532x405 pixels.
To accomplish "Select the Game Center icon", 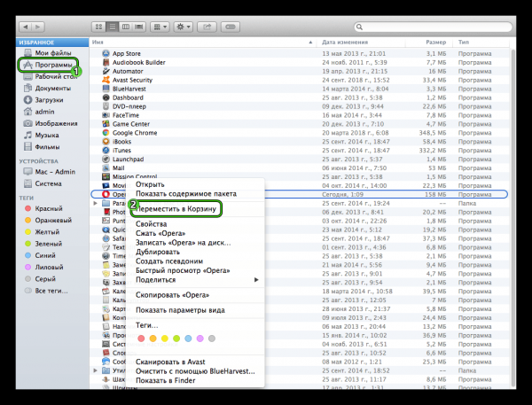I will [106, 124].
